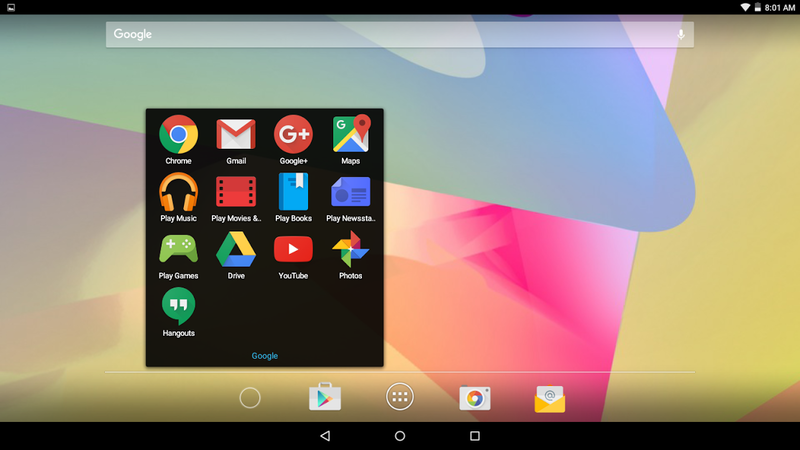Screen dimensions: 800x450
Task: Open the Email envelope app in dock
Action: [549, 398]
